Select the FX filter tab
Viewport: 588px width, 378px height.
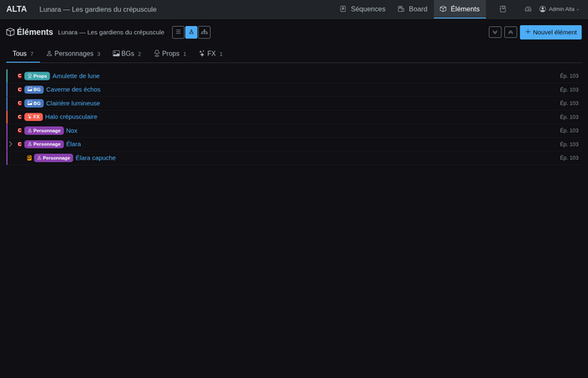pyautogui.click(x=210, y=54)
